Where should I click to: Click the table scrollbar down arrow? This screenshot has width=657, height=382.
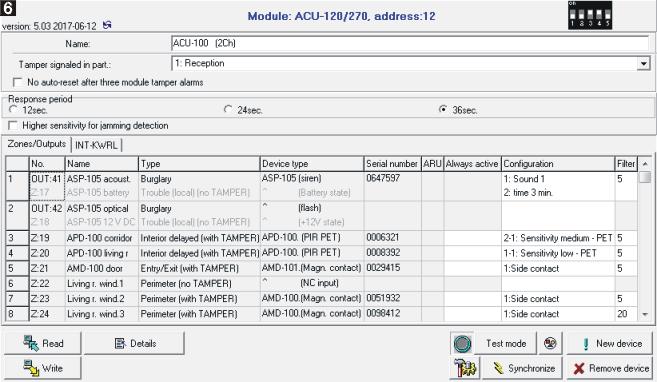(x=645, y=314)
